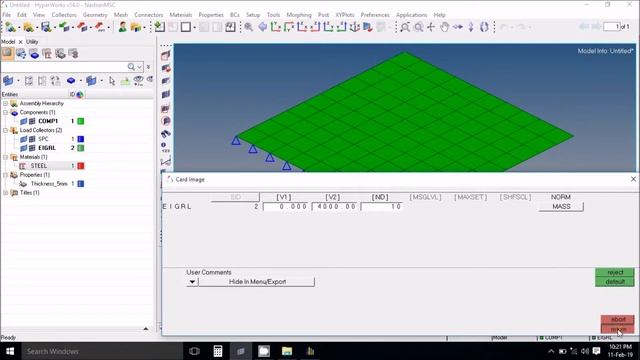Open the BCs menu
Viewport: 640px width, 360px height.
[x=235, y=15]
